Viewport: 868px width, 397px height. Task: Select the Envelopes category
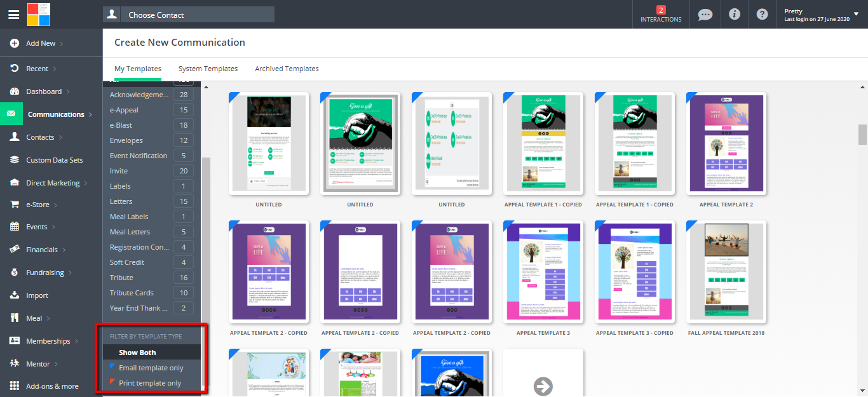click(151, 140)
